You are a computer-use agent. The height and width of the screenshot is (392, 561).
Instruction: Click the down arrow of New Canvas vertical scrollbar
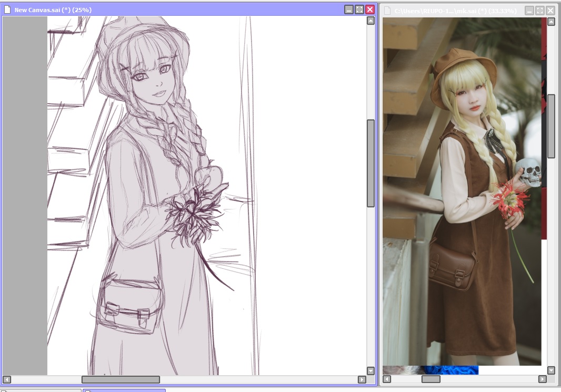coord(370,371)
